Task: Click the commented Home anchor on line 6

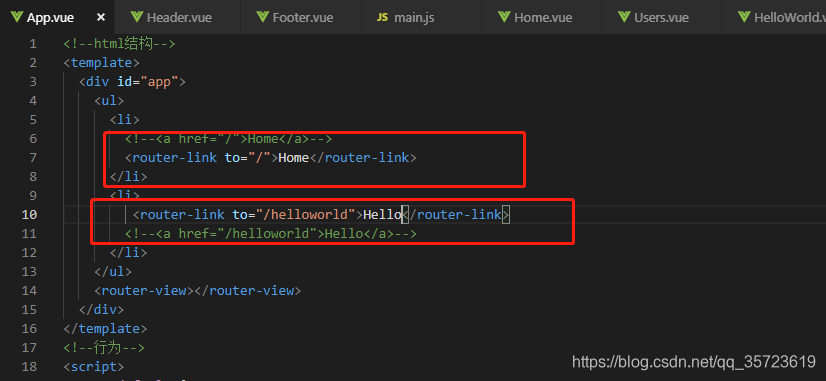Action: click(228, 139)
